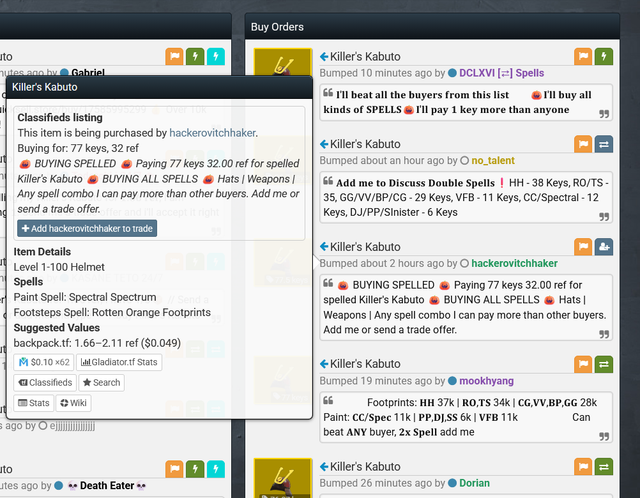
Task: Flag Gabriel's sell listing with orange flag
Action: [x=174, y=56]
